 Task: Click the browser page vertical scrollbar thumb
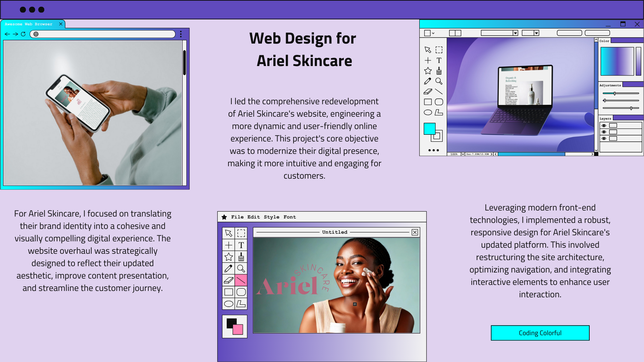pyautogui.click(x=184, y=63)
